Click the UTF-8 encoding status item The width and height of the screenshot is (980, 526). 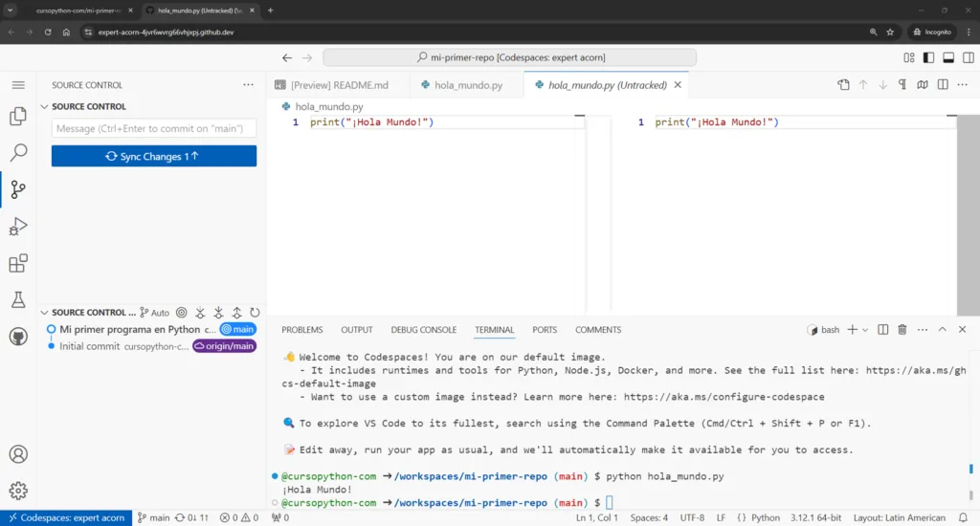click(x=692, y=518)
